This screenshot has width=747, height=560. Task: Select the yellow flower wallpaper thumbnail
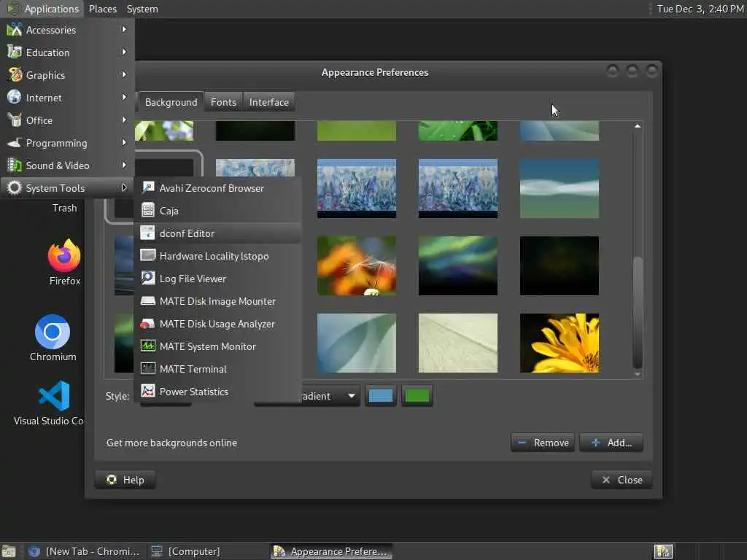click(x=560, y=343)
